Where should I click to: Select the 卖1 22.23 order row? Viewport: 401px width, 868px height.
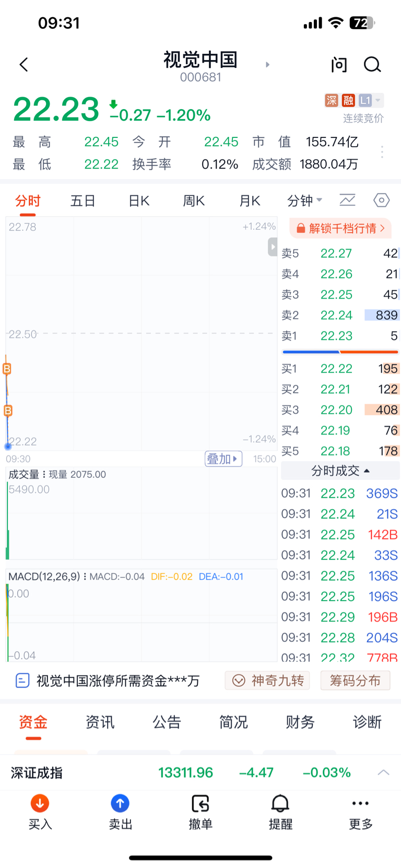(x=340, y=336)
